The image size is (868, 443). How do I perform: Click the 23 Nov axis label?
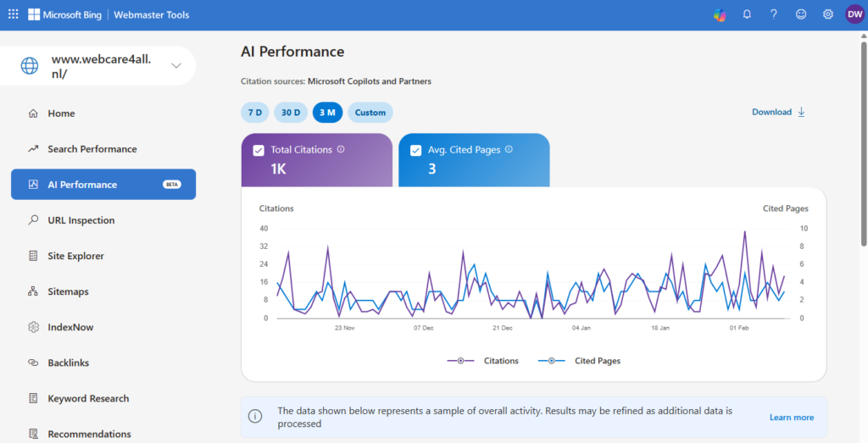(x=344, y=328)
